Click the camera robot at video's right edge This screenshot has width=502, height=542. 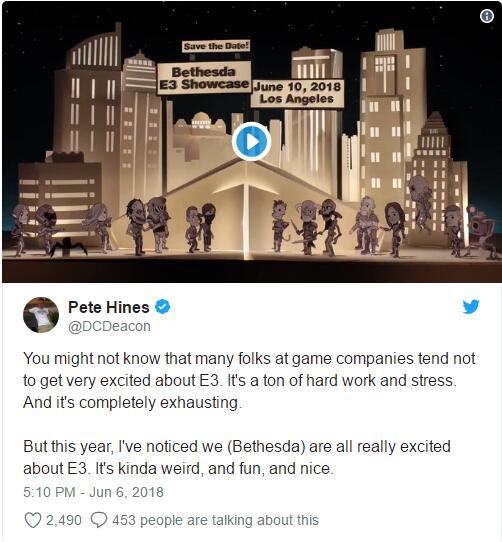(484, 233)
